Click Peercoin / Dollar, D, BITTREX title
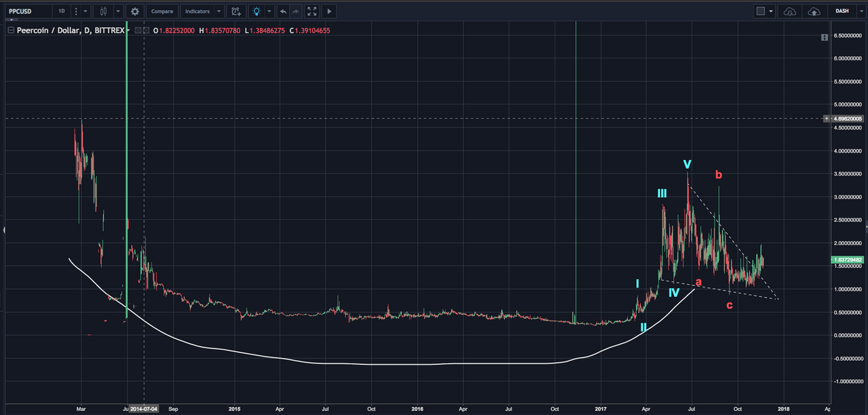The width and height of the screenshot is (868, 415). [x=70, y=31]
